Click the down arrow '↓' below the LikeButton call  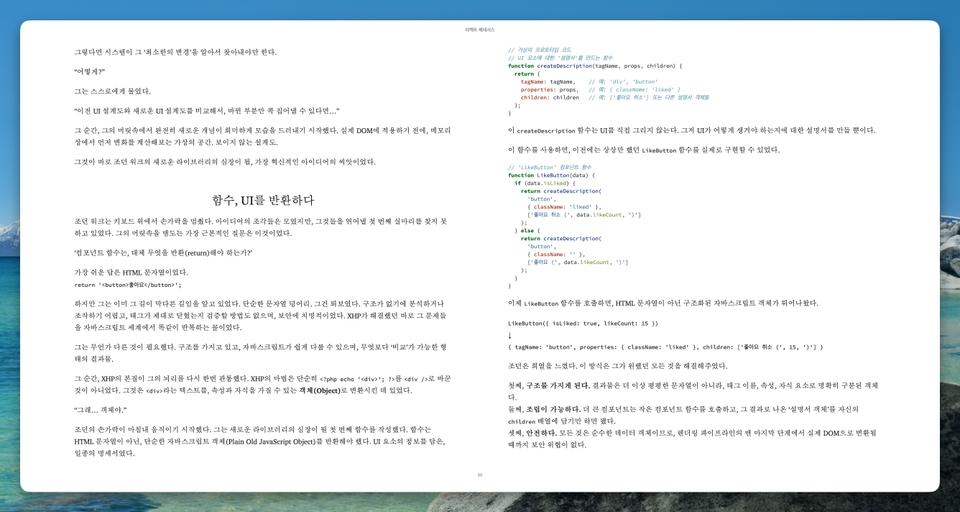click(510, 336)
